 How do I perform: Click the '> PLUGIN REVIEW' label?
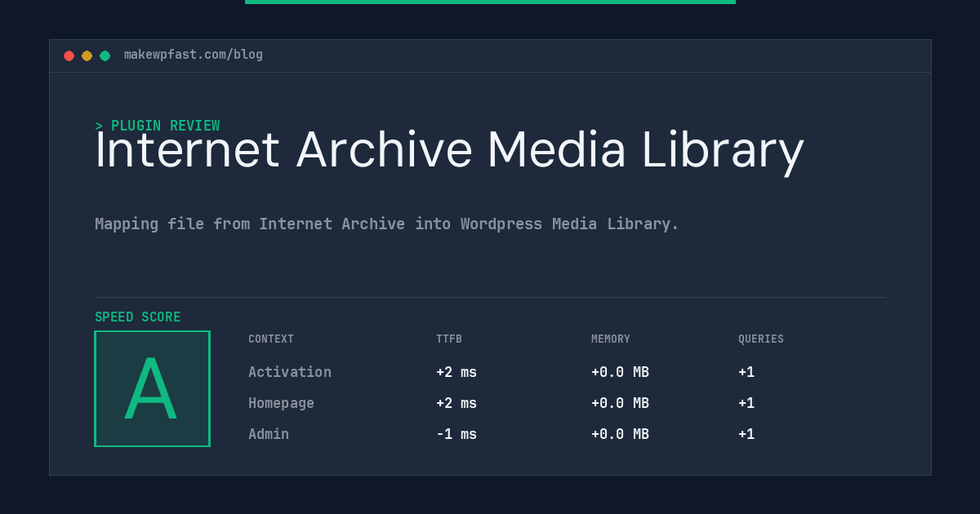[x=158, y=126]
